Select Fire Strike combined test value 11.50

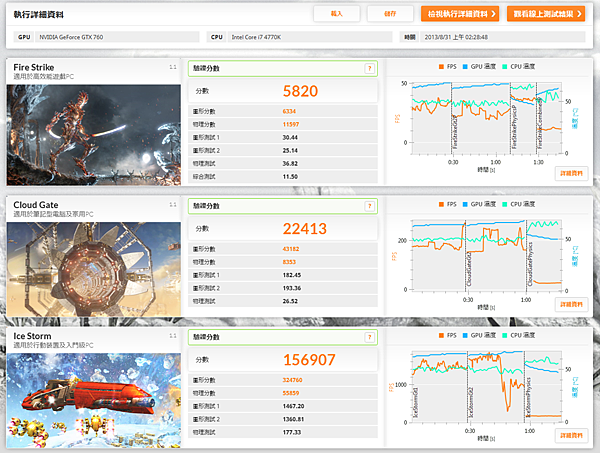(290, 176)
